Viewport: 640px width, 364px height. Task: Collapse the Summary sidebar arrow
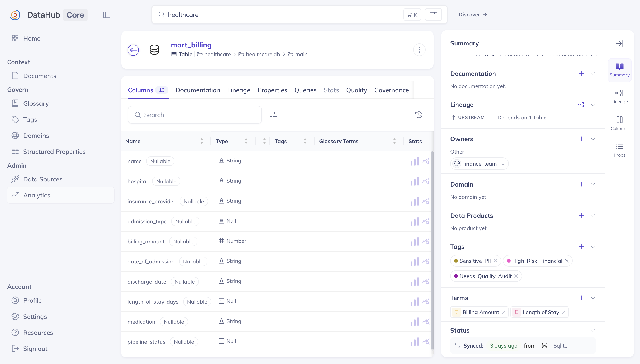(x=619, y=43)
